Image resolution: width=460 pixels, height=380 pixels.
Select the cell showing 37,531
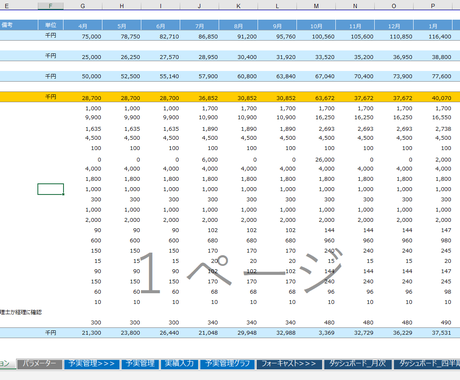pyautogui.click(x=433, y=332)
